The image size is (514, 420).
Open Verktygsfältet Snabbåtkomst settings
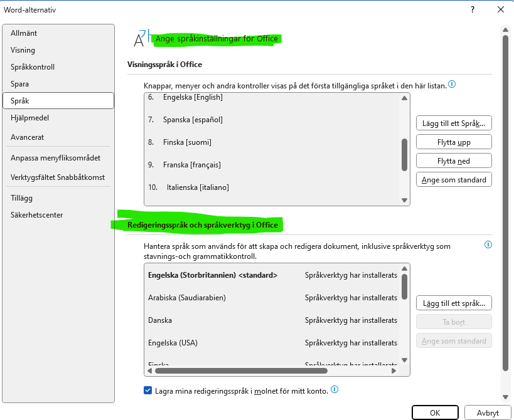[58, 177]
